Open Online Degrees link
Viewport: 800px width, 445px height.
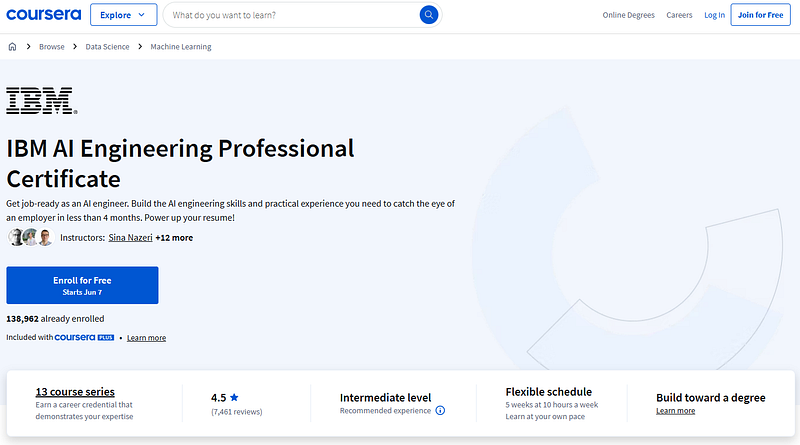coord(628,15)
